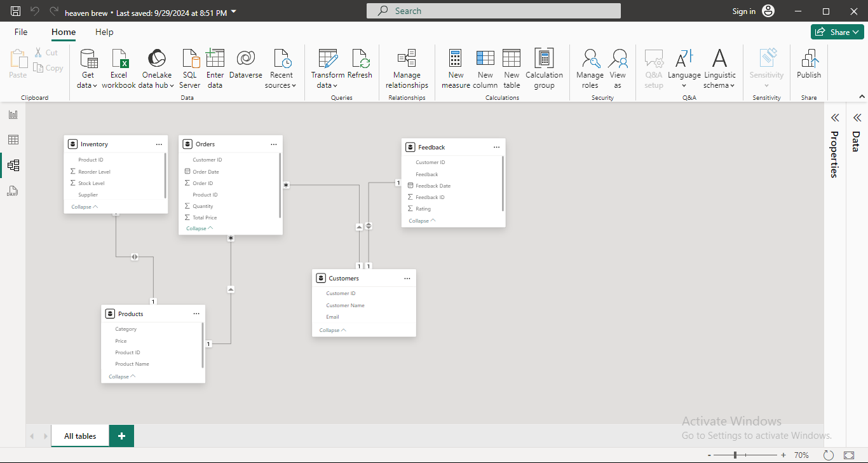Expand the Data pane
Image resolution: width=868 pixels, height=463 pixels.
pyautogui.click(x=857, y=118)
